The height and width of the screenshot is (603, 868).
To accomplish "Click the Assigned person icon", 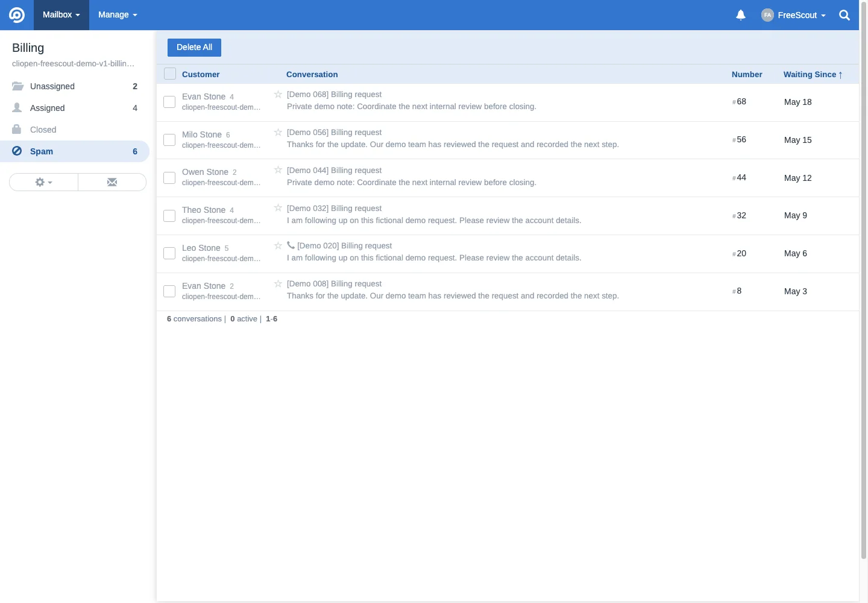I will click(x=17, y=107).
